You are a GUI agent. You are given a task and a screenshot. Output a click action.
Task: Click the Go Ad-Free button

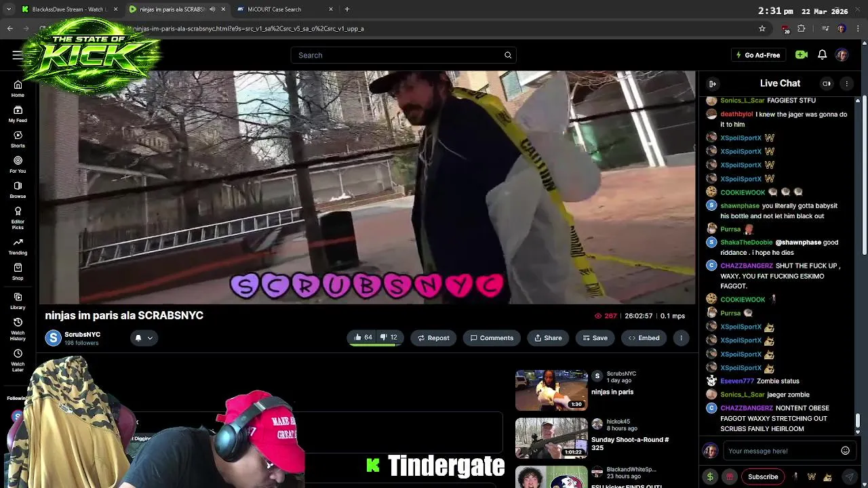tap(758, 55)
